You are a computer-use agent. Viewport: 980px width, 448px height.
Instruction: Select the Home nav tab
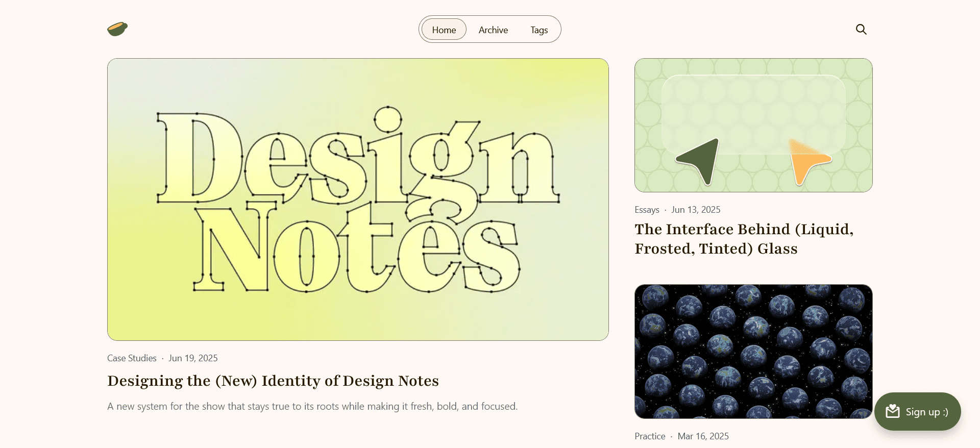pyautogui.click(x=444, y=30)
